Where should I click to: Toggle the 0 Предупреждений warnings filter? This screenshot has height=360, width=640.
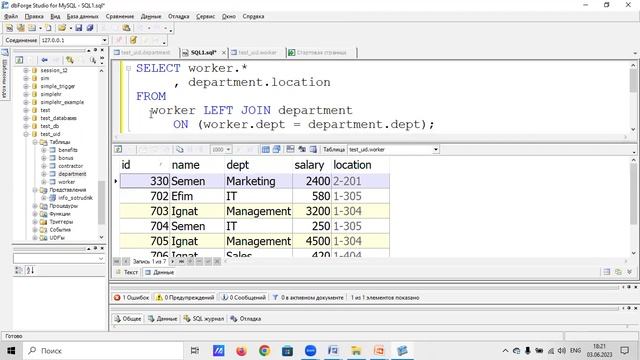[x=185, y=298]
